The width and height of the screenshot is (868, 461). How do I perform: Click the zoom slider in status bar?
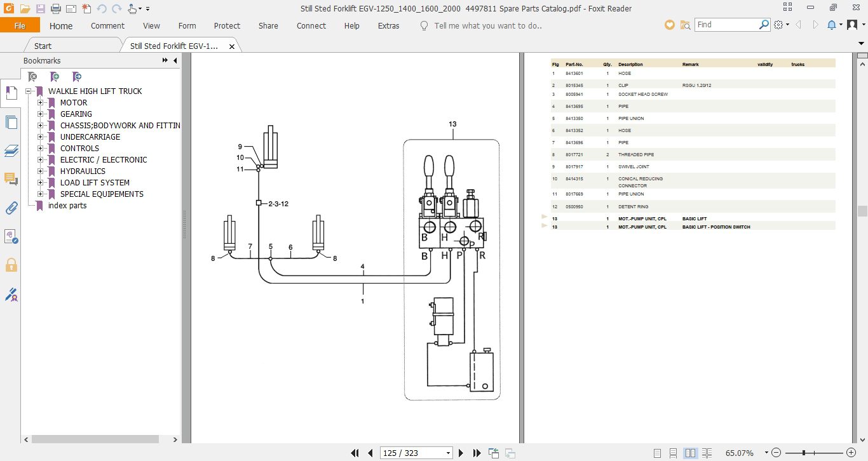(x=814, y=453)
